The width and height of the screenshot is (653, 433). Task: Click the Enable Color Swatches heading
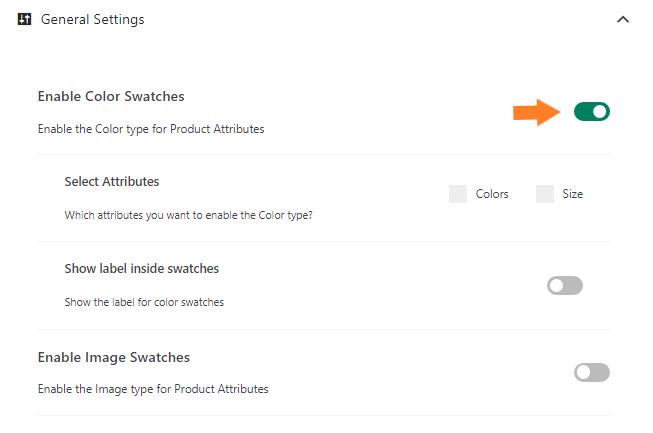pos(111,96)
